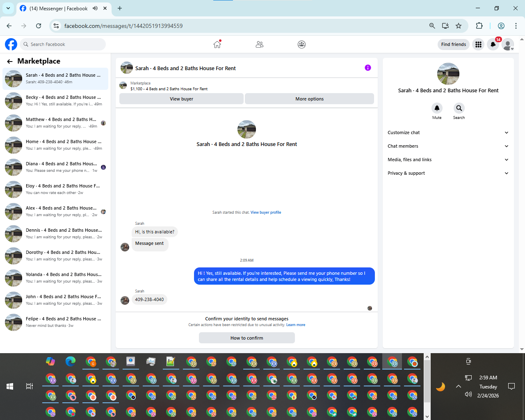This screenshot has width=525, height=420.
Task: Go back using the Marketplace arrow
Action: click(10, 62)
